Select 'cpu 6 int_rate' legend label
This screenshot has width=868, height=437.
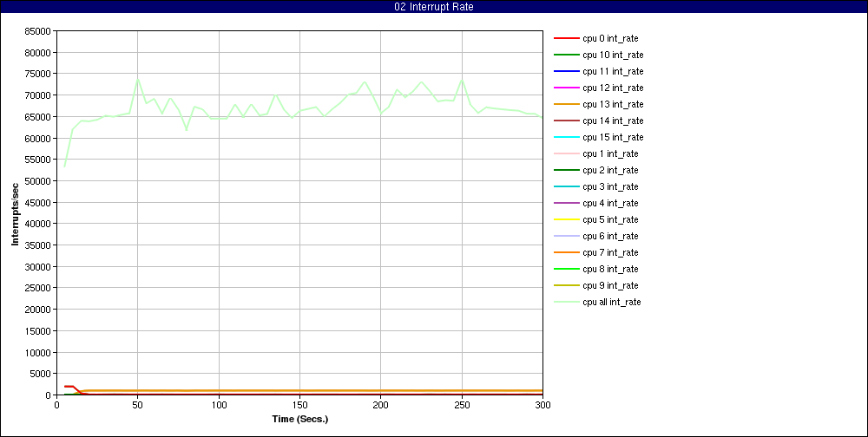pos(610,236)
